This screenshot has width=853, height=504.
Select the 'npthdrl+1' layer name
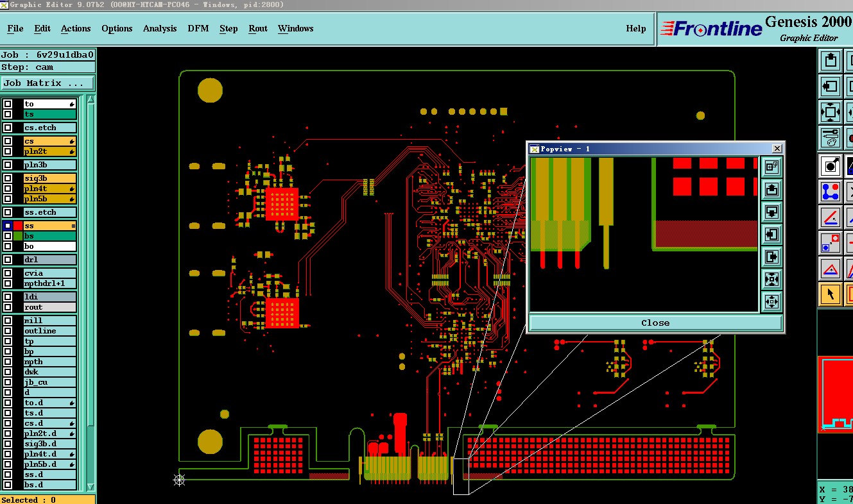point(49,283)
